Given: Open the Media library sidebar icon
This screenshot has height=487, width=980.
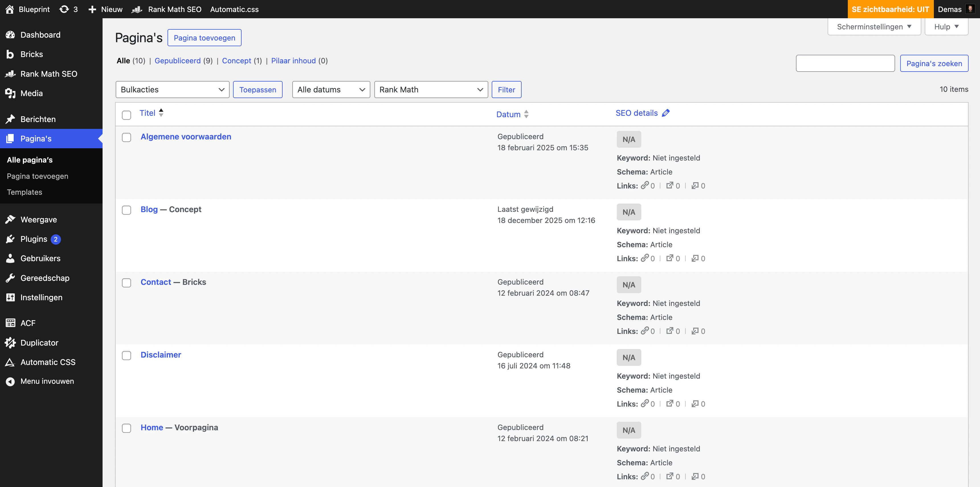Looking at the screenshot, I should (x=10, y=93).
